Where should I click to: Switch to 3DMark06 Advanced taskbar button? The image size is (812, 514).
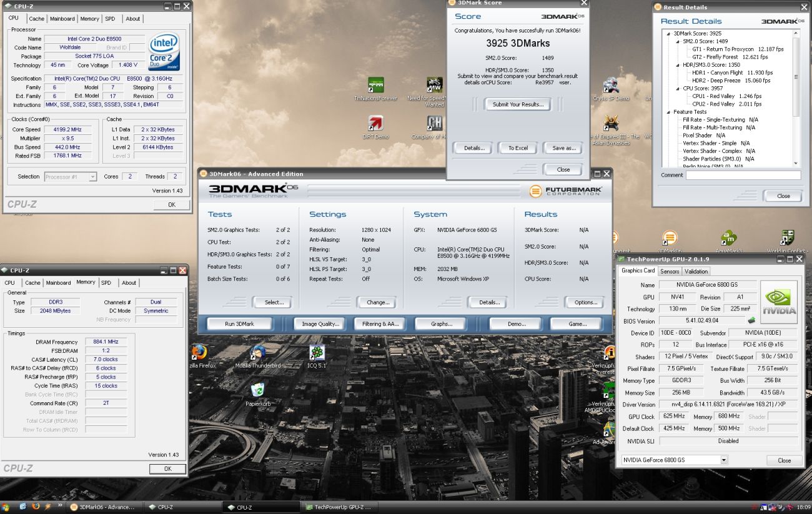pyautogui.click(x=104, y=507)
